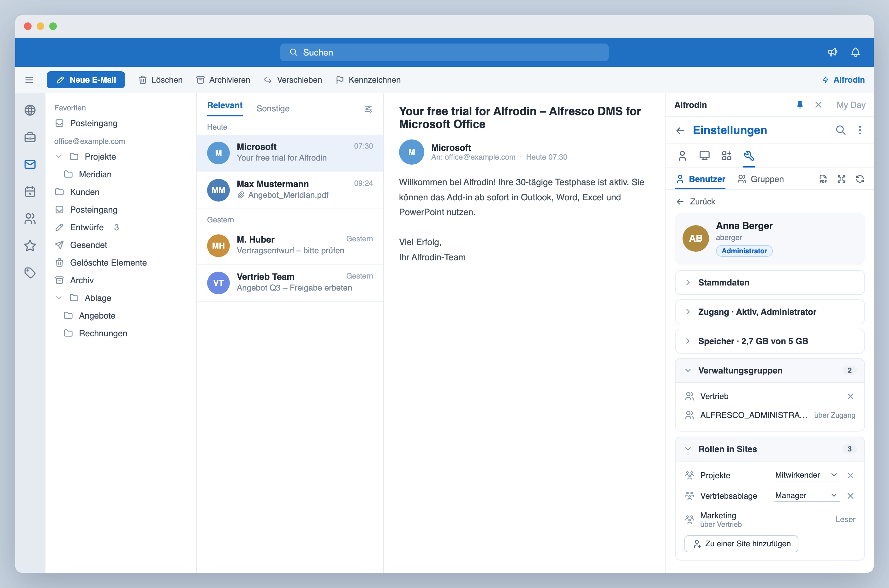Pin the Alfrodin panel
This screenshot has height=588, width=889.
click(x=800, y=105)
